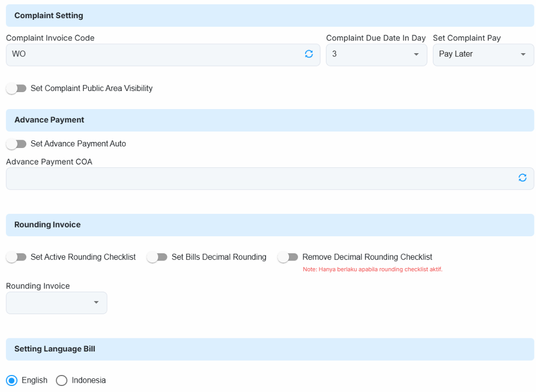Image resolution: width=536 pixels, height=392 pixels.
Task: Focus the Advance Payment COA field
Action: click(260, 178)
